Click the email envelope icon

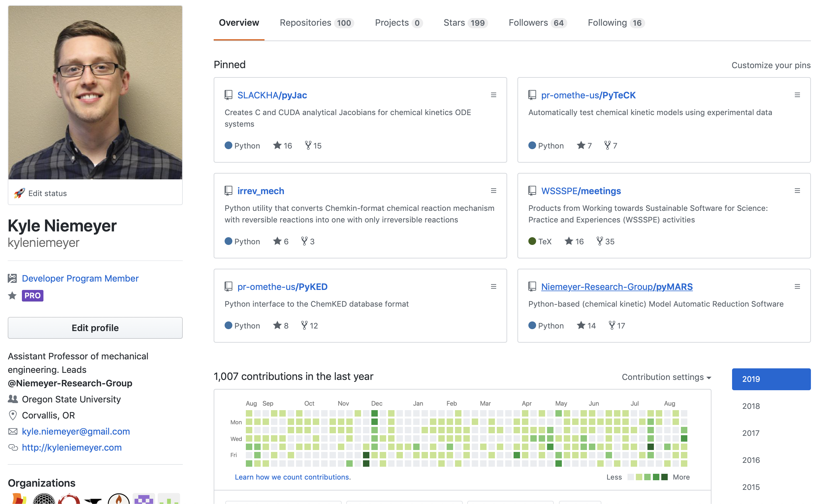[x=13, y=432]
